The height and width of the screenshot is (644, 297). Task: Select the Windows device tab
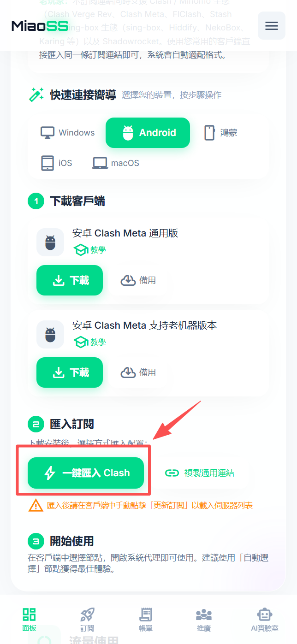pos(67,133)
